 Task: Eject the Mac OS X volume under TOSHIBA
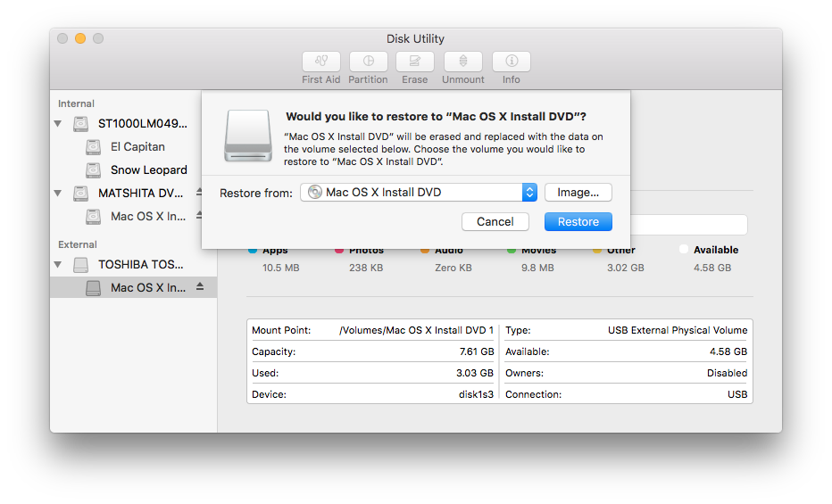pos(200,286)
